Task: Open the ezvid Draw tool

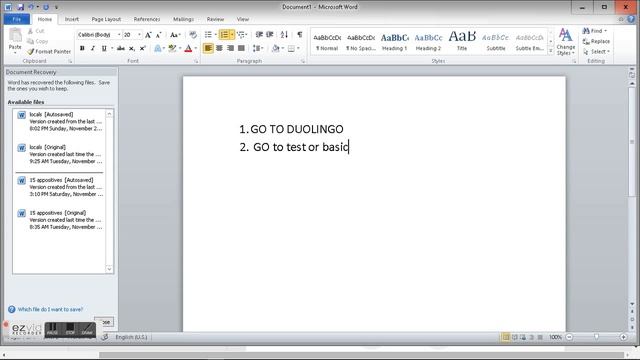Action: point(87,329)
